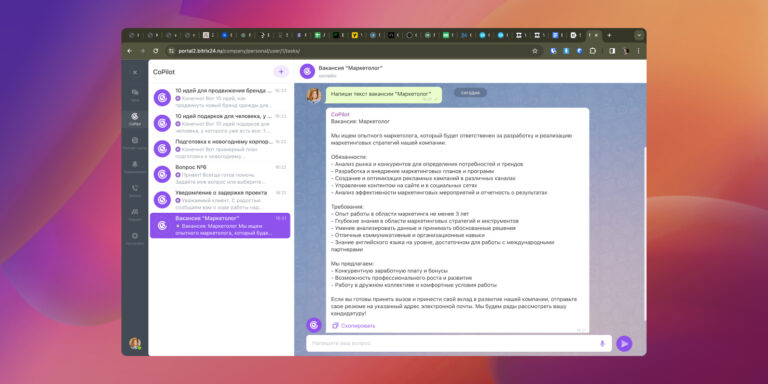Open chat '10 идей подарков для человека'
The height and width of the screenshot is (384, 768).
point(220,123)
